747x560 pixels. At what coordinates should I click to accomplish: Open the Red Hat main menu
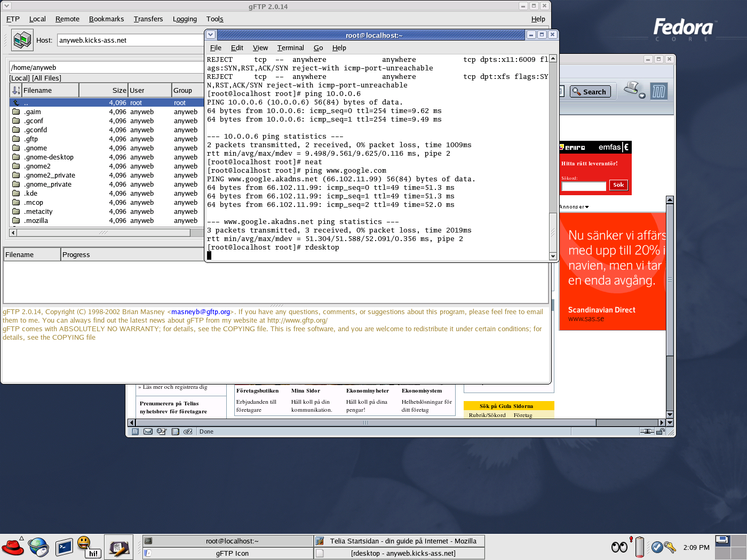point(13,547)
